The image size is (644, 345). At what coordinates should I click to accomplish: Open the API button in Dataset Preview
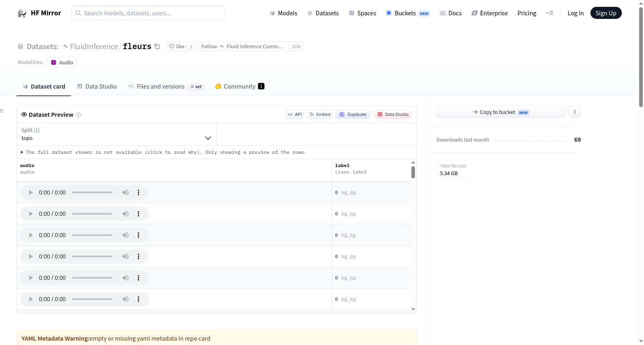295,115
